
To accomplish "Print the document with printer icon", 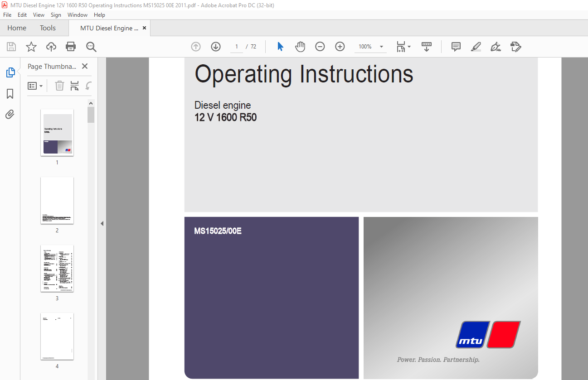I will [71, 47].
